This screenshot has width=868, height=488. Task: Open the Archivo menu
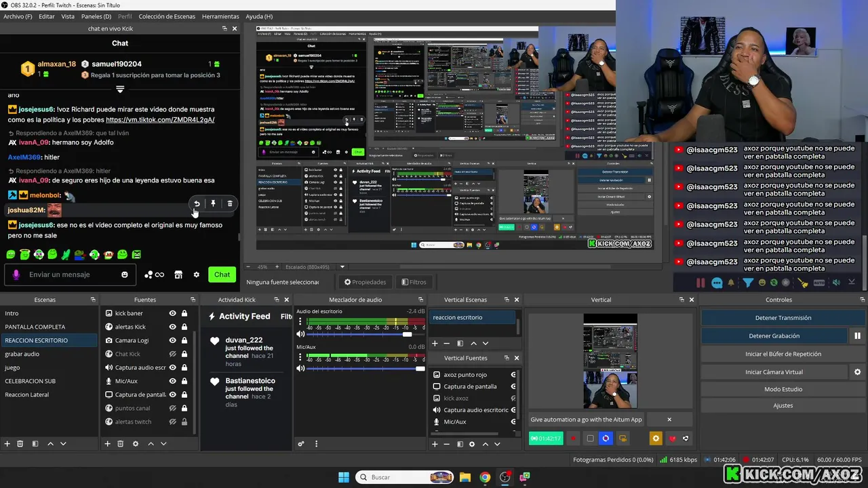pyautogui.click(x=18, y=16)
